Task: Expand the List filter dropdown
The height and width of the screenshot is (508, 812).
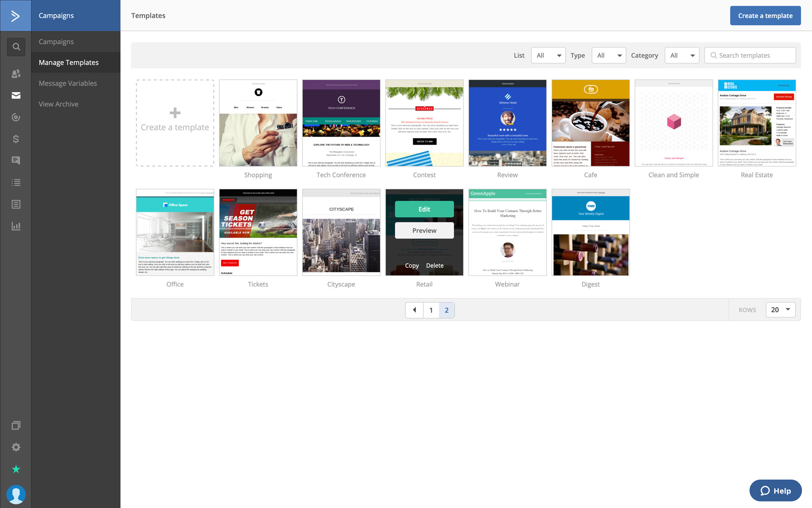Action: 548,55
